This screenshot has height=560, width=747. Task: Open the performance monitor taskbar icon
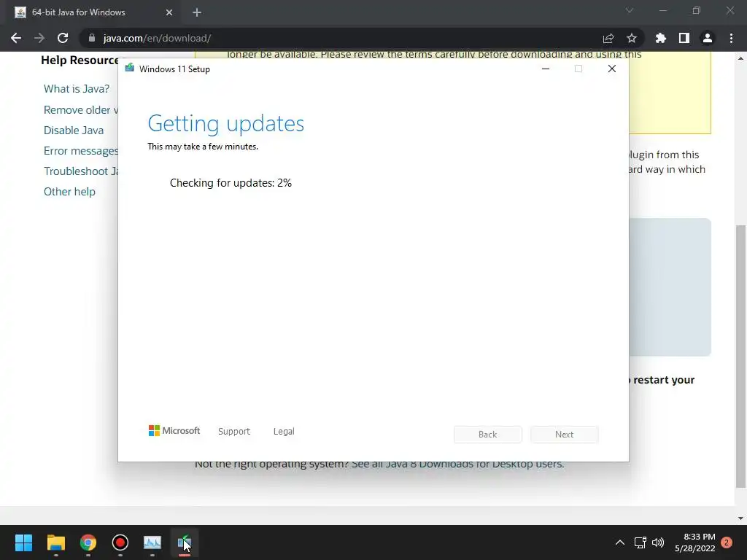152,542
